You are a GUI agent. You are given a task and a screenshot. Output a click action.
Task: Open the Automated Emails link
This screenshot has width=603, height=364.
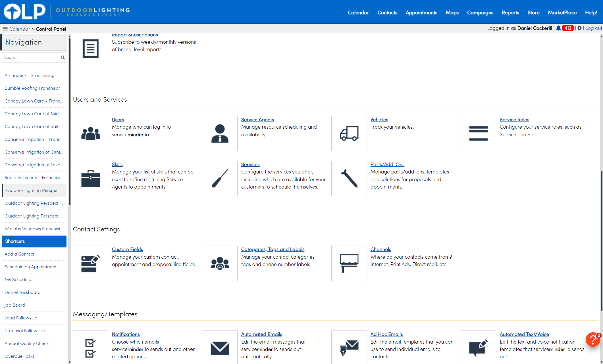(262, 334)
